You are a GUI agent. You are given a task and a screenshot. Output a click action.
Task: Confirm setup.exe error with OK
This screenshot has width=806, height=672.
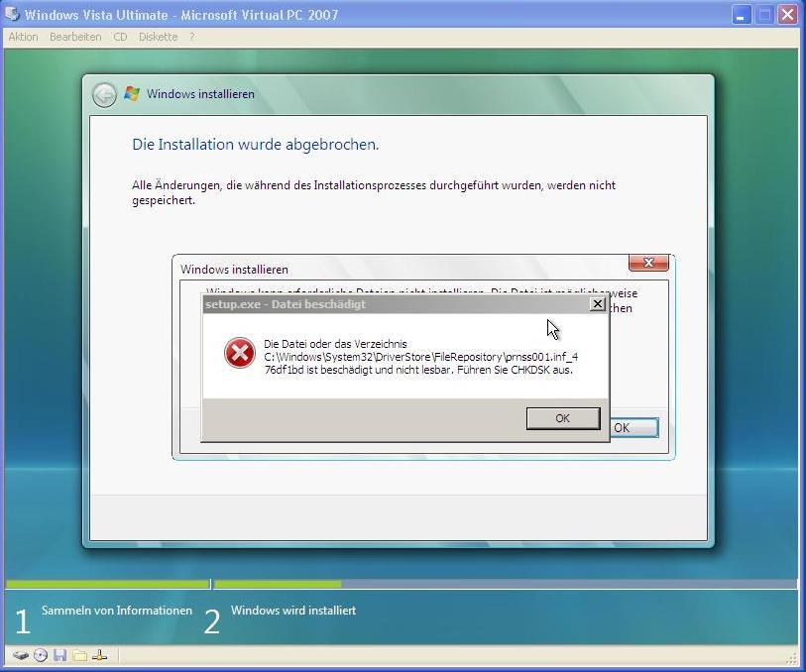click(x=563, y=418)
